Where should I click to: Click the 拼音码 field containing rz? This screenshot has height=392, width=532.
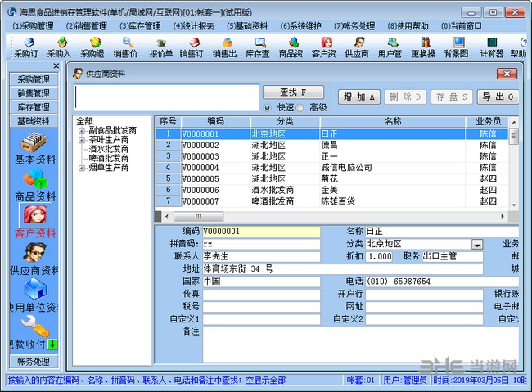[x=261, y=244]
